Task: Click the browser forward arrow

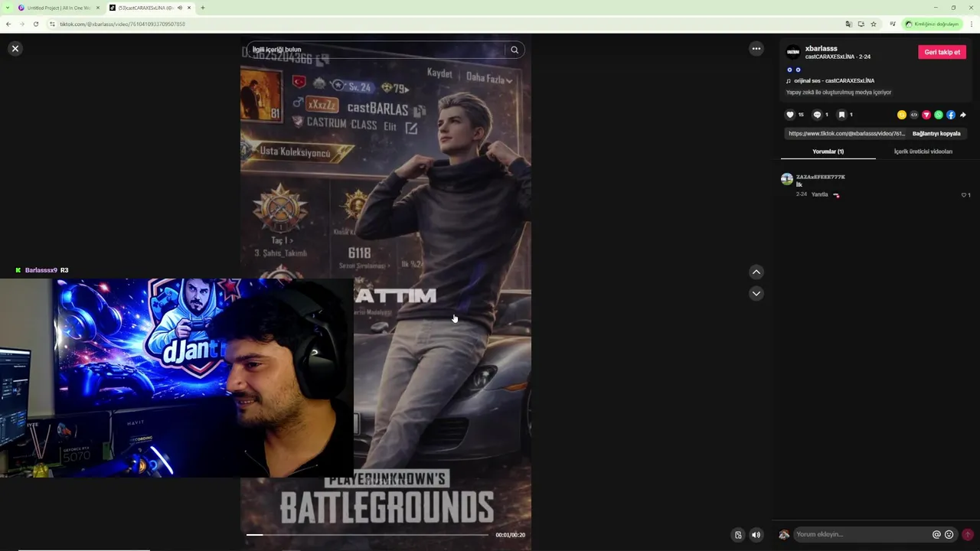Action: click(21, 24)
